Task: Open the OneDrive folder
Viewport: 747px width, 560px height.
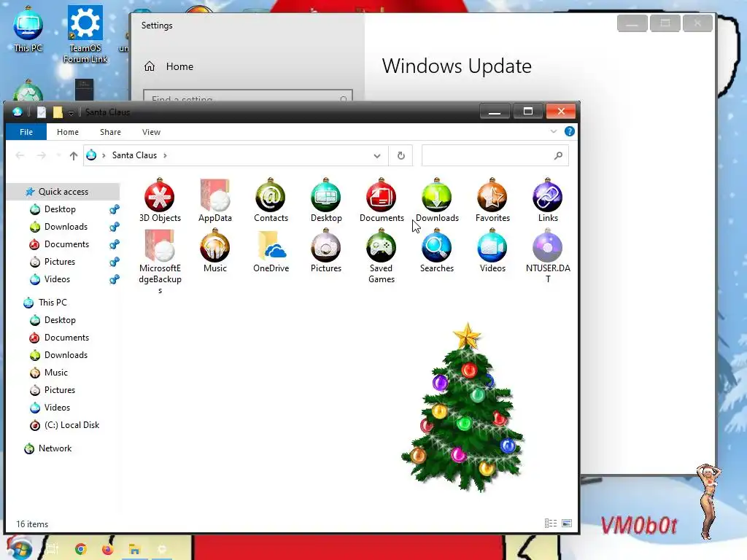Action: point(271,251)
